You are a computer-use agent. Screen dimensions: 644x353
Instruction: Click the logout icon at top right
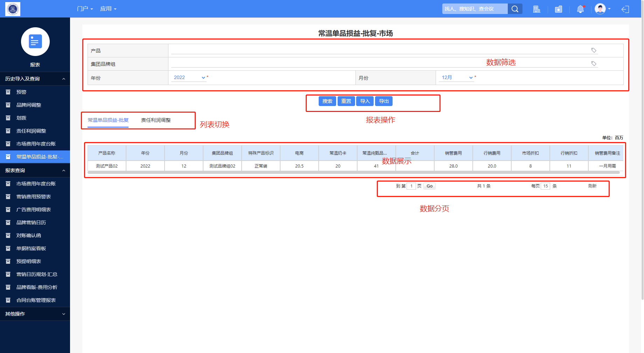click(x=625, y=9)
